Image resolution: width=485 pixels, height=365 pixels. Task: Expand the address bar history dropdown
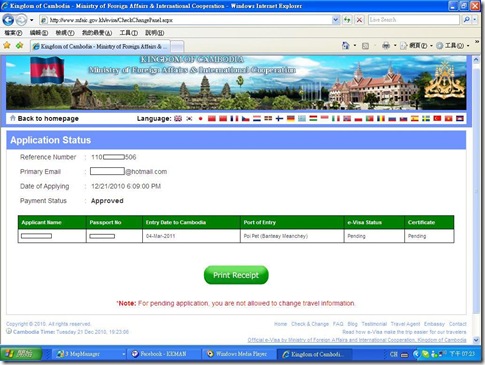(x=336, y=20)
